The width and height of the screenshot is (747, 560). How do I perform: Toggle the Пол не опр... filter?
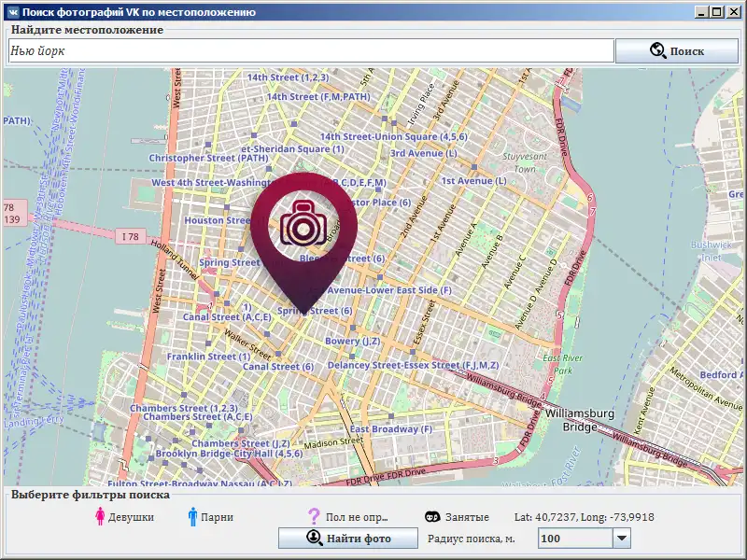[x=347, y=517]
